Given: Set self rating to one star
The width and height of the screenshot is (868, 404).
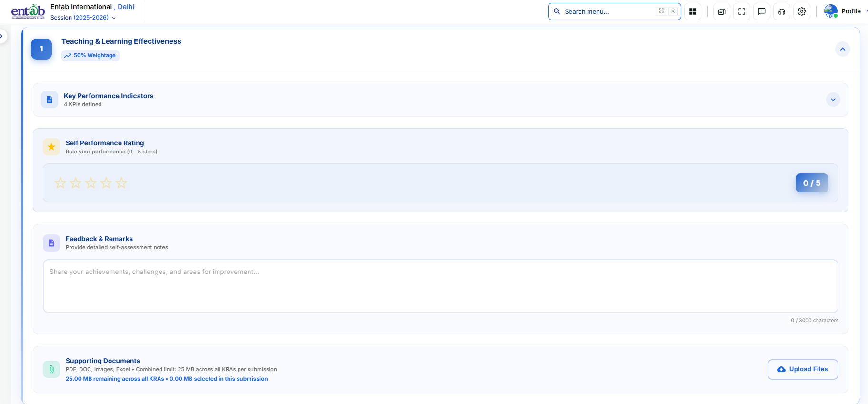Looking at the screenshot, I should coord(60,183).
